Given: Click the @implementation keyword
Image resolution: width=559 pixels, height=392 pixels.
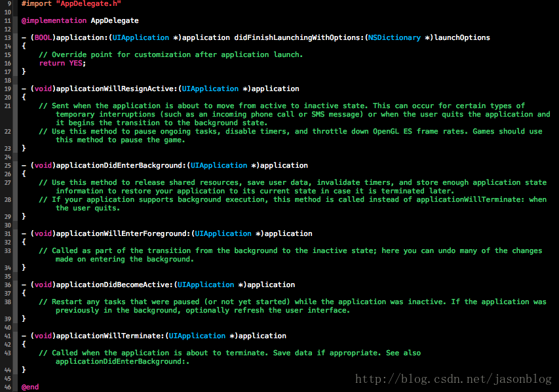Looking at the screenshot, I should click(x=54, y=21).
